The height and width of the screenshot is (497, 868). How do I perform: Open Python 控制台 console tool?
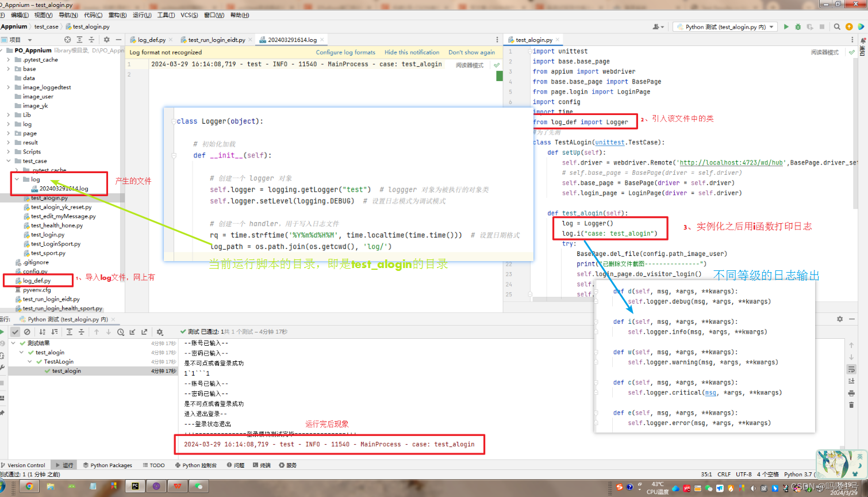click(x=196, y=465)
